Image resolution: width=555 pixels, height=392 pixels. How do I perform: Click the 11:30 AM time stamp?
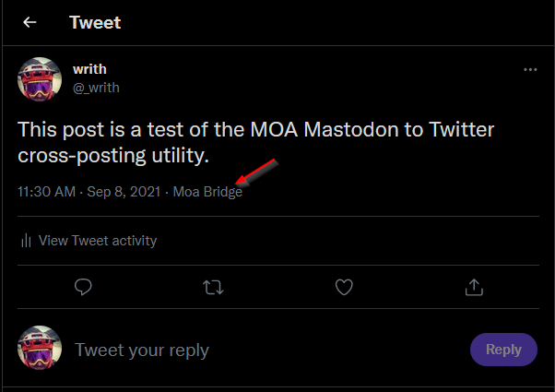tap(46, 192)
